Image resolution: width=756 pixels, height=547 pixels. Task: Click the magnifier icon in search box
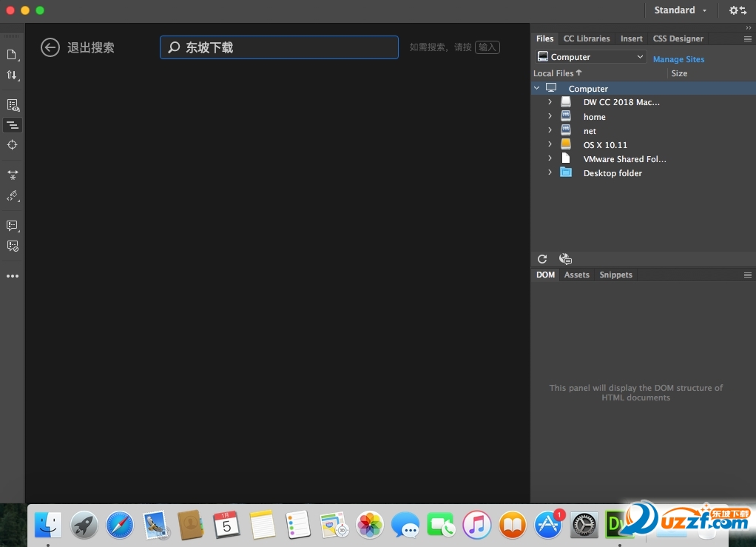[x=174, y=47]
